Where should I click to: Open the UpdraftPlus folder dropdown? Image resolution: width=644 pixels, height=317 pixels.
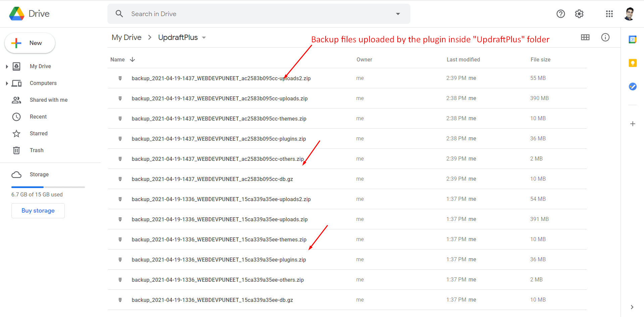tap(204, 38)
